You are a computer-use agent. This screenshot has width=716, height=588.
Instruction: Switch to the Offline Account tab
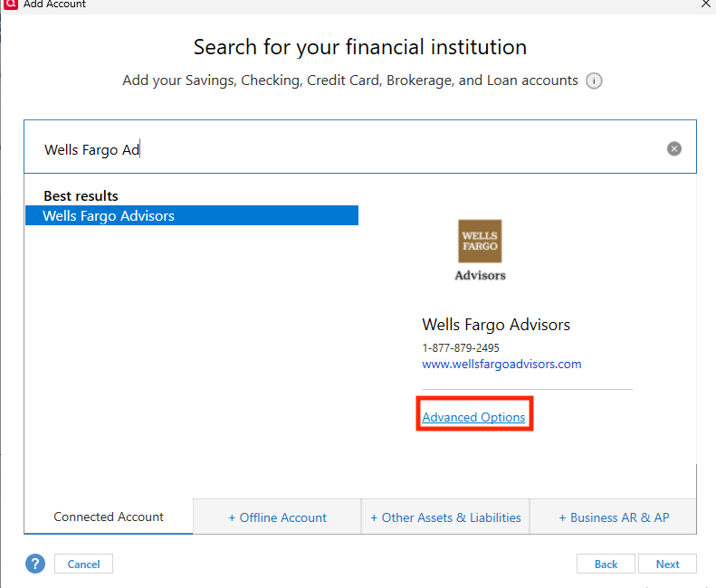[277, 517]
